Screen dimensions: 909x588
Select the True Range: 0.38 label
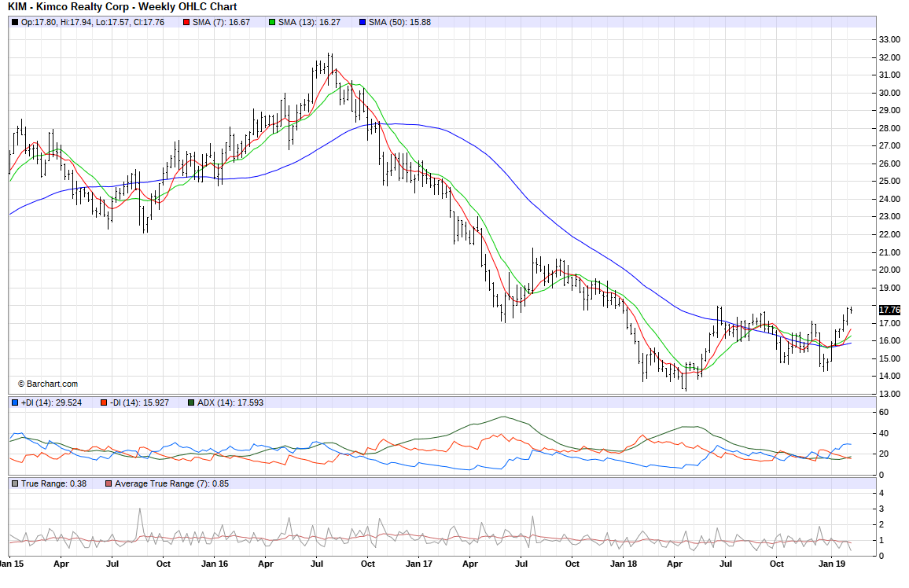54,483
